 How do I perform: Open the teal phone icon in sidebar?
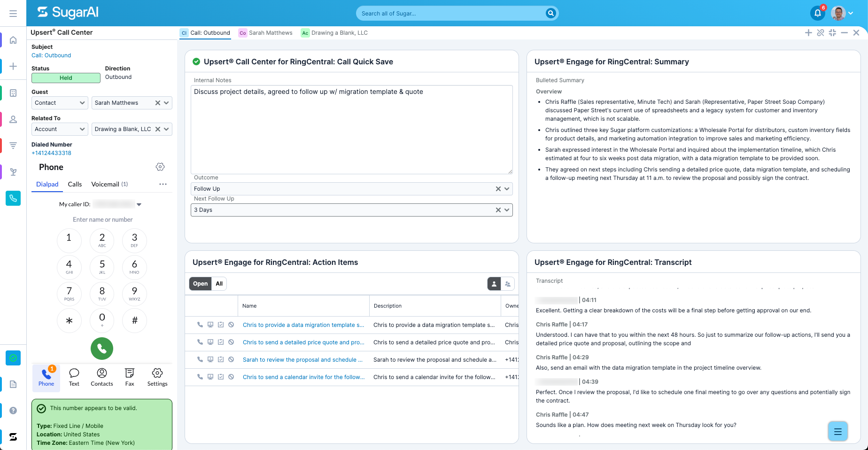click(13, 198)
